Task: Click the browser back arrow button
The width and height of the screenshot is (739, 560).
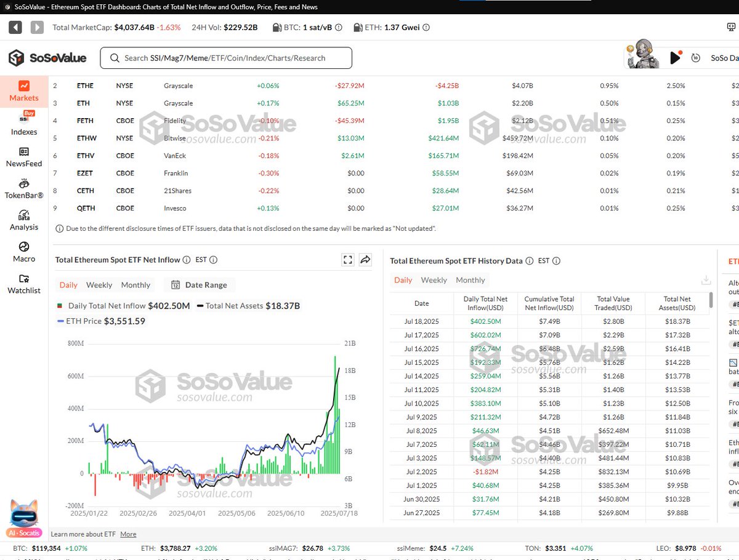Action: [x=15, y=27]
